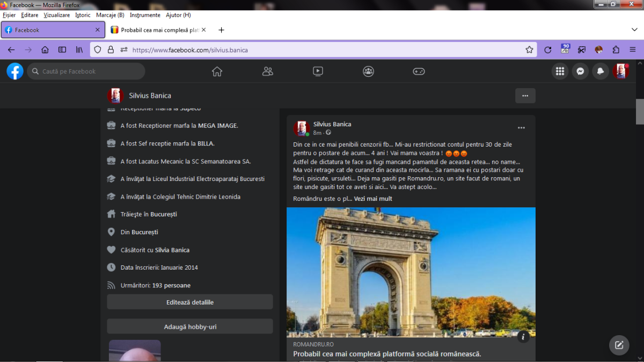This screenshot has width=644, height=362.
Task: Click the Facebook logo
Action: pos(15,71)
